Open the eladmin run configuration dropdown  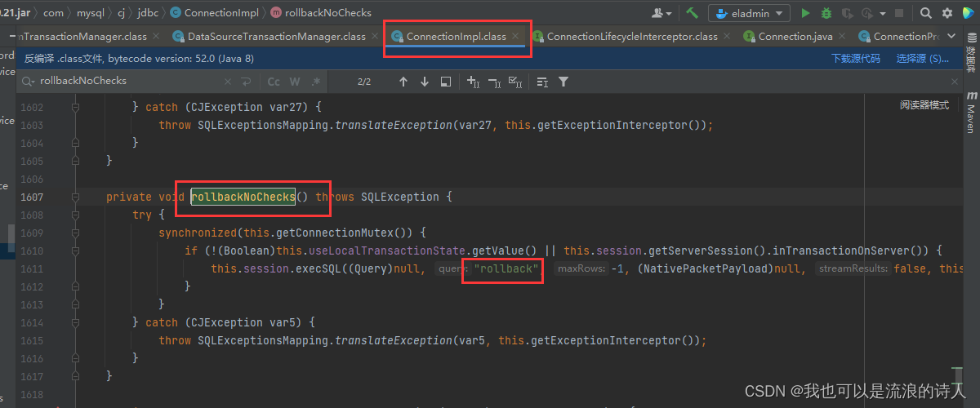(749, 13)
